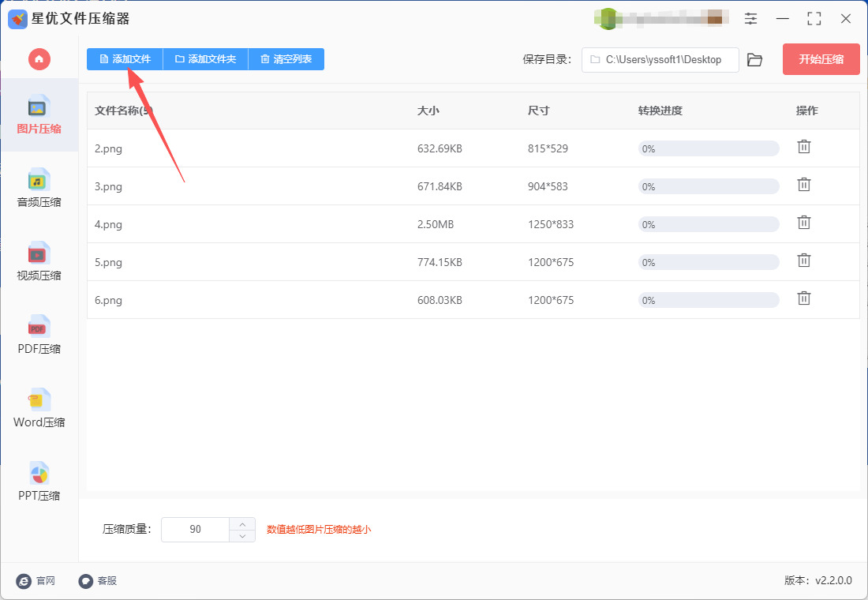Start compression with 开始压缩
Image resolution: width=868 pixels, height=600 pixels.
coord(821,59)
